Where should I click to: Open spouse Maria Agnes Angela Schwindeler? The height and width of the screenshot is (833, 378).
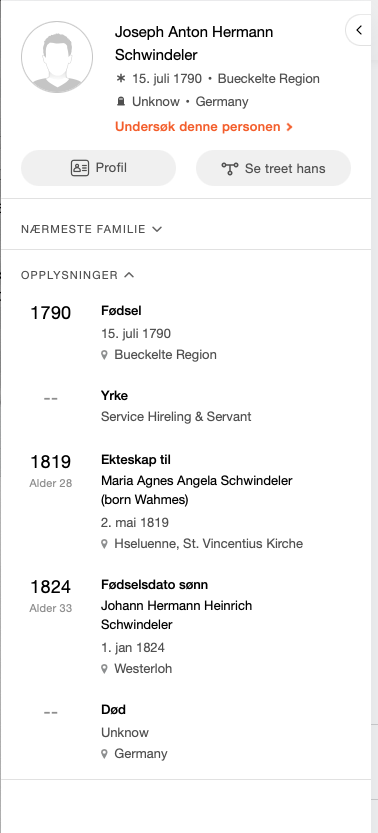197,490
